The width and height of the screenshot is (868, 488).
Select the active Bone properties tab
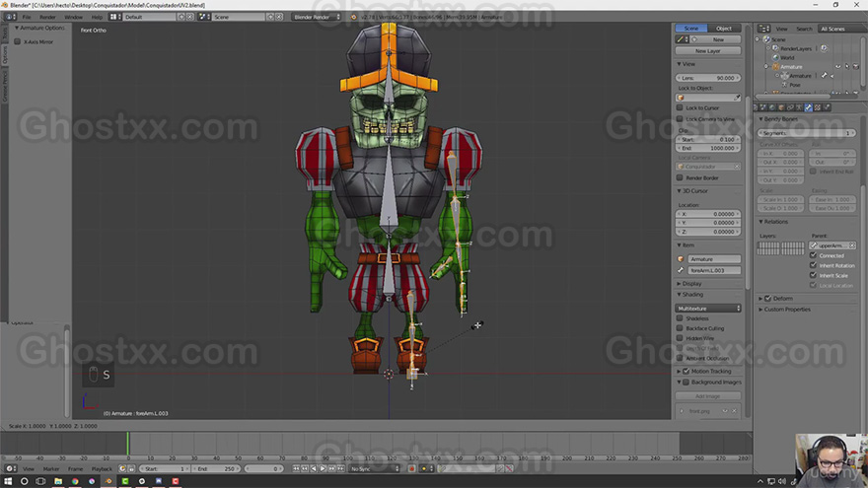pos(808,107)
